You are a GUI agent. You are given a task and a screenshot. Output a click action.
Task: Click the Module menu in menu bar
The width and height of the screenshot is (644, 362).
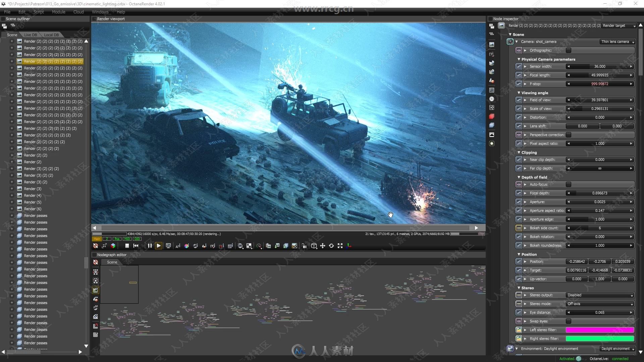pos(57,11)
